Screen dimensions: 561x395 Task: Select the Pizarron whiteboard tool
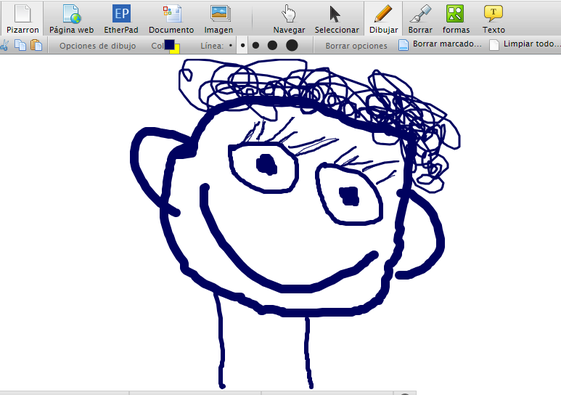tap(23, 19)
